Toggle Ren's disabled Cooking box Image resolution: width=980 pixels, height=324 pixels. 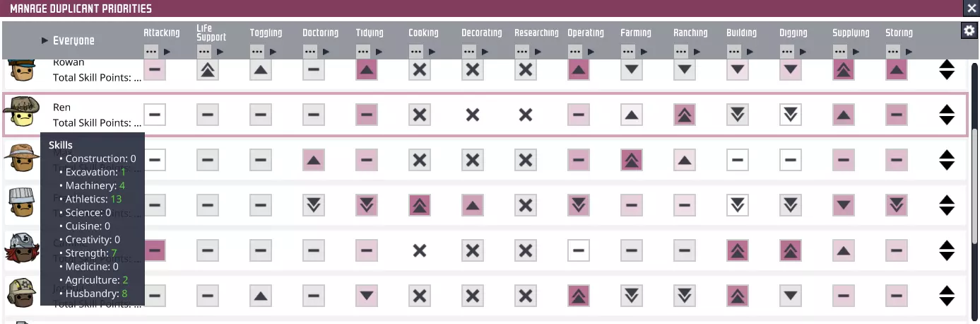pyautogui.click(x=420, y=115)
